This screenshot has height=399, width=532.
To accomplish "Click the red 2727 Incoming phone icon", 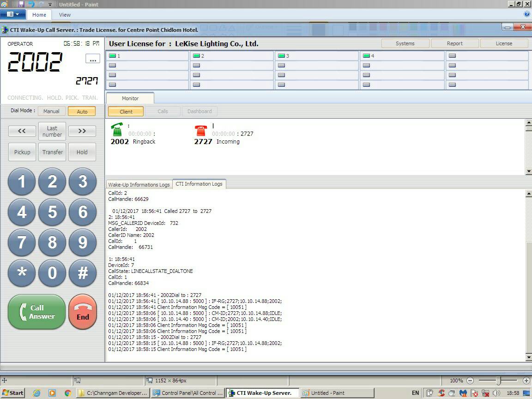I will click(200, 131).
